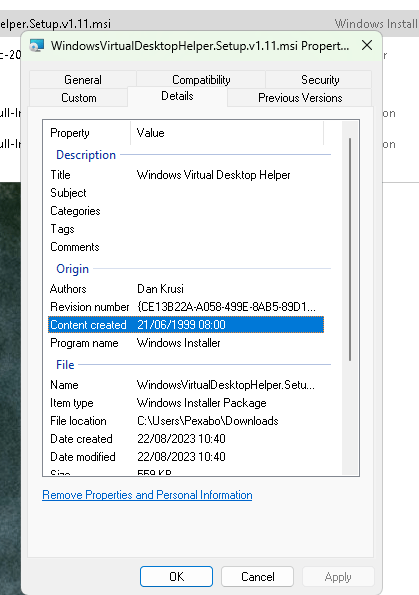Select the Tags property row
The height and width of the screenshot is (595, 419).
coord(186,229)
